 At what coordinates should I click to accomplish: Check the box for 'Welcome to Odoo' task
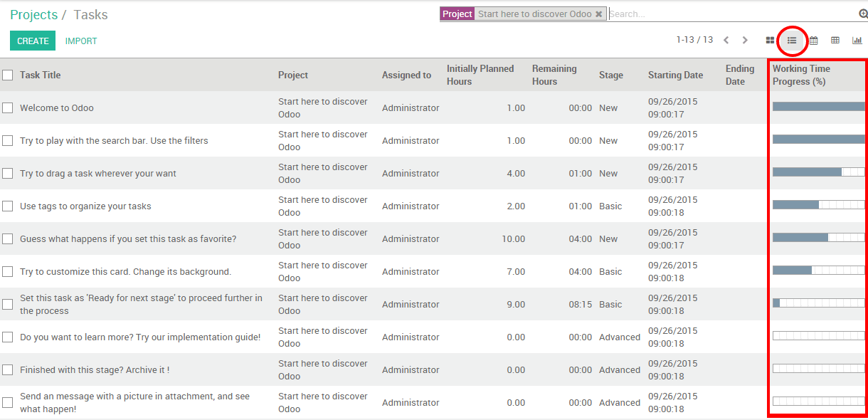(9, 107)
